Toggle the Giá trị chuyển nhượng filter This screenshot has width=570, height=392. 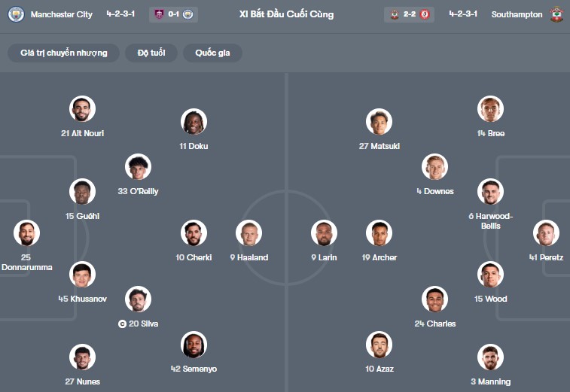click(64, 53)
